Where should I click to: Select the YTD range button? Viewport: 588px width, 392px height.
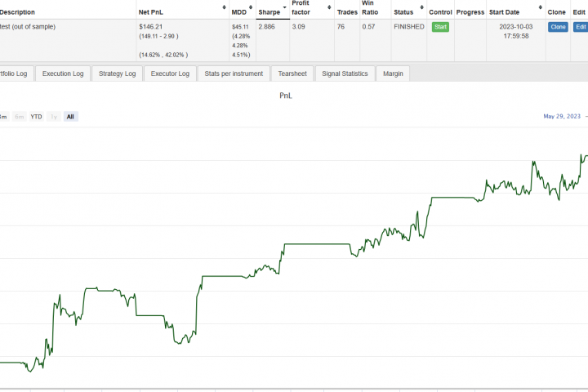tap(37, 117)
